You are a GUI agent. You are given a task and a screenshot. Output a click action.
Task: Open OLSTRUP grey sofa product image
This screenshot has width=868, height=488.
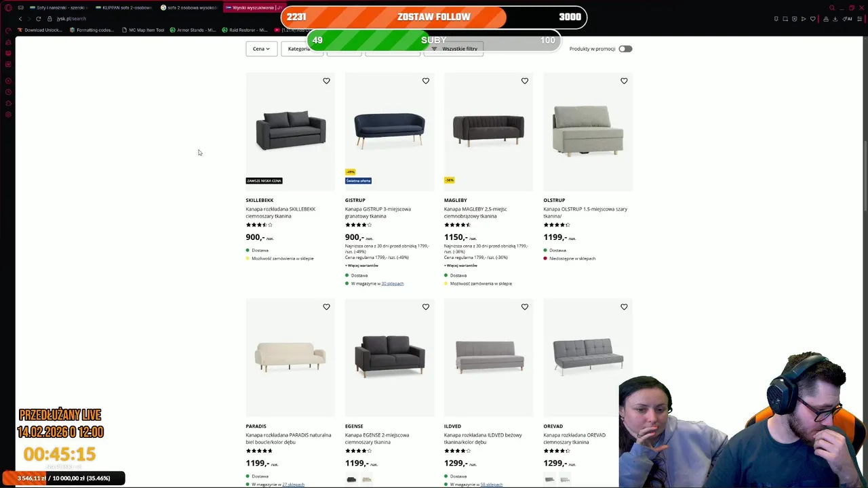(587, 130)
